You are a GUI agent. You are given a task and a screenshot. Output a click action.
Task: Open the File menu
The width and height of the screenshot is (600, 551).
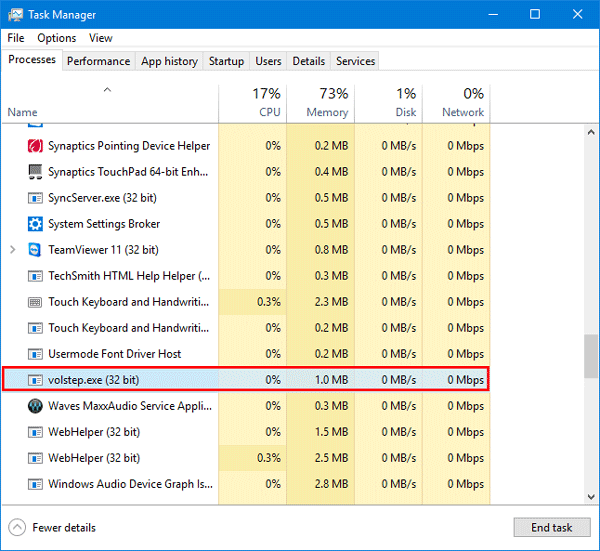[15, 38]
